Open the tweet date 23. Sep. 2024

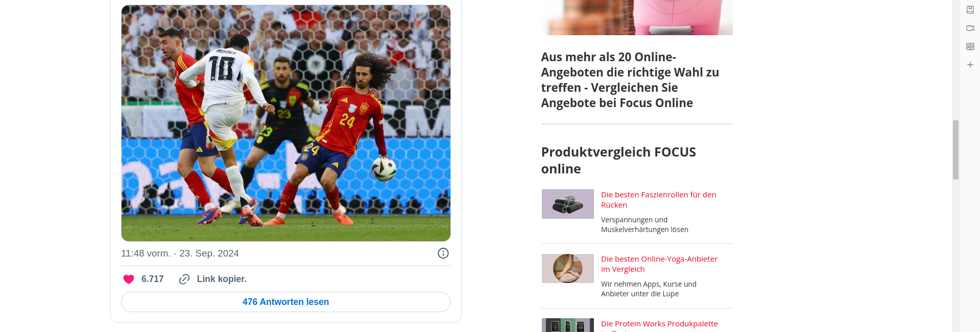(x=209, y=253)
